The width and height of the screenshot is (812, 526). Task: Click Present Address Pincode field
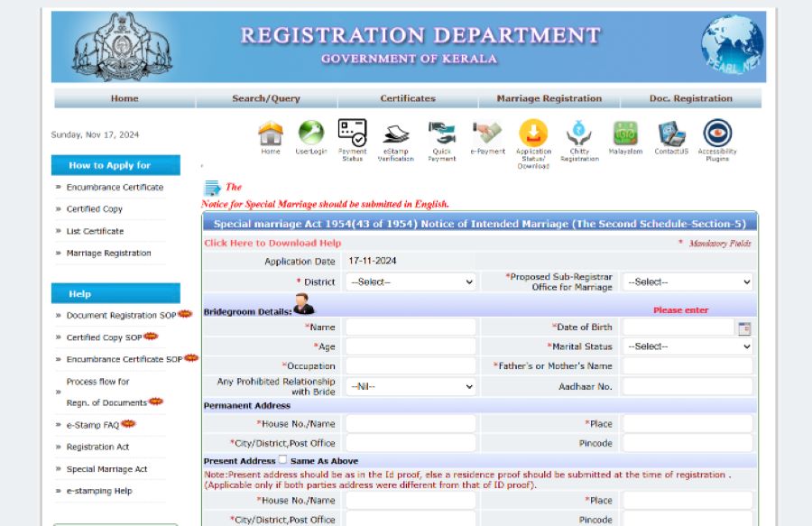tap(687, 520)
